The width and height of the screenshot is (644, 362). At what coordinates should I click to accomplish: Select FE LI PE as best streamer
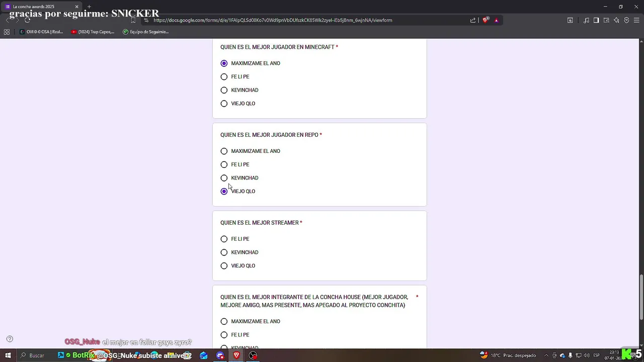pos(224,239)
